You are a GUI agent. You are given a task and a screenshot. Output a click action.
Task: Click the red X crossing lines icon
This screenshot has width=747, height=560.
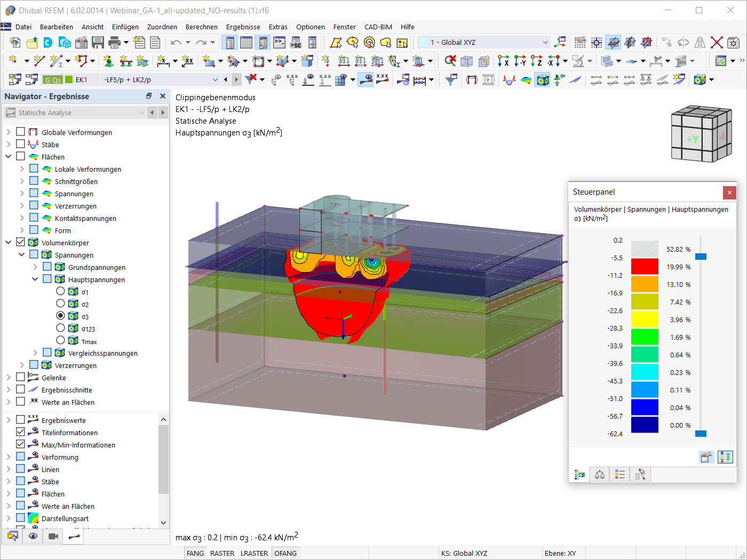(717, 42)
